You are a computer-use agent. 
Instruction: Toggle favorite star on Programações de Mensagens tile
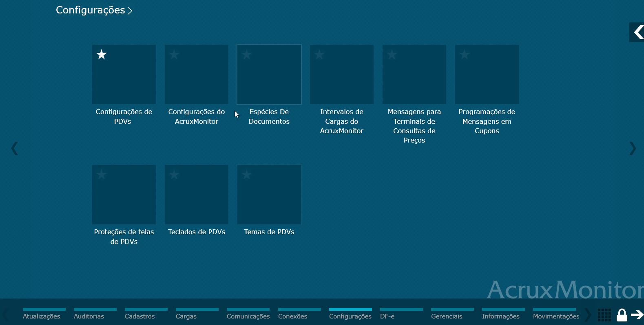[x=465, y=55]
